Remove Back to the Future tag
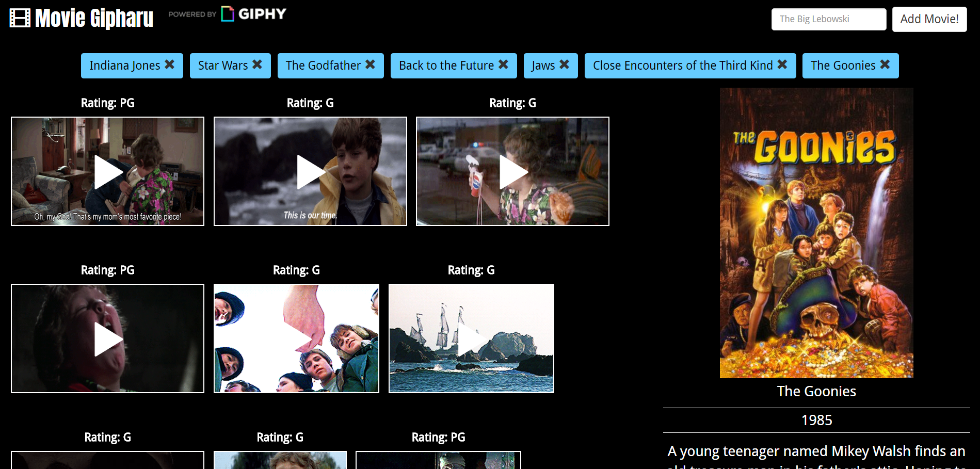The height and width of the screenshot is (469, 980). [503, 64]
